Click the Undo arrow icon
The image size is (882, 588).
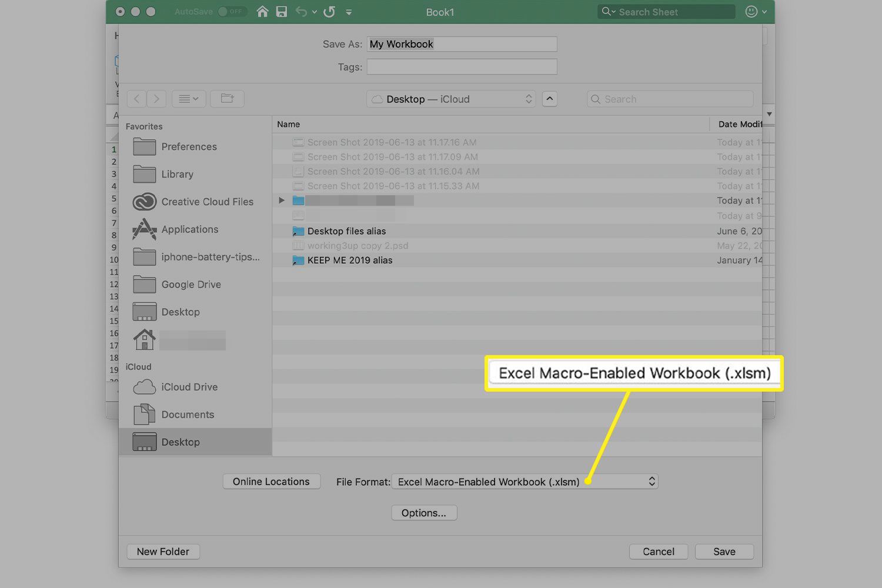click(x=301, y=12)
